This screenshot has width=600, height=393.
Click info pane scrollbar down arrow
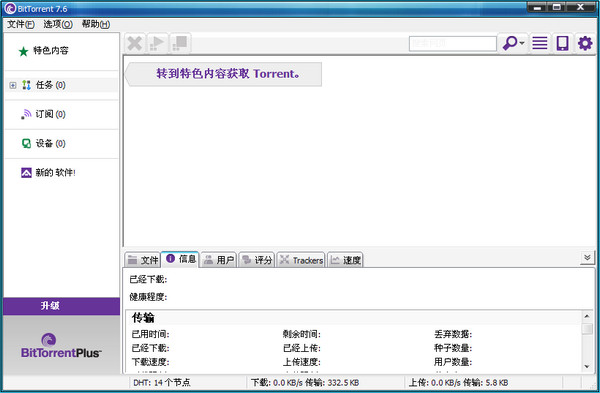point(587,367)
